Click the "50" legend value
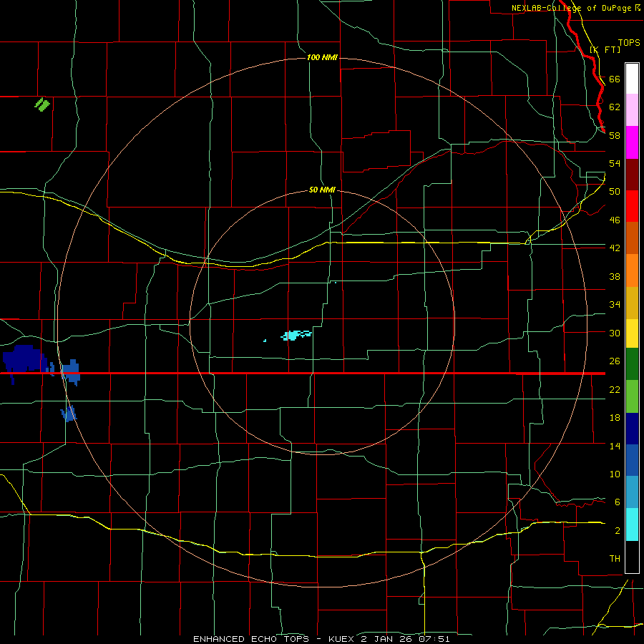 tap(615, 192)
